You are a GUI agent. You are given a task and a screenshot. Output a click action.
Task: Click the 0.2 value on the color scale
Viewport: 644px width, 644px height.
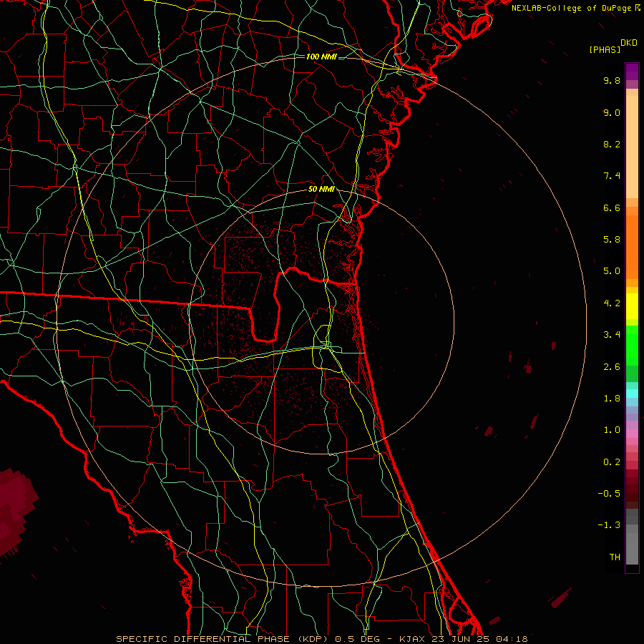point(612,462)
